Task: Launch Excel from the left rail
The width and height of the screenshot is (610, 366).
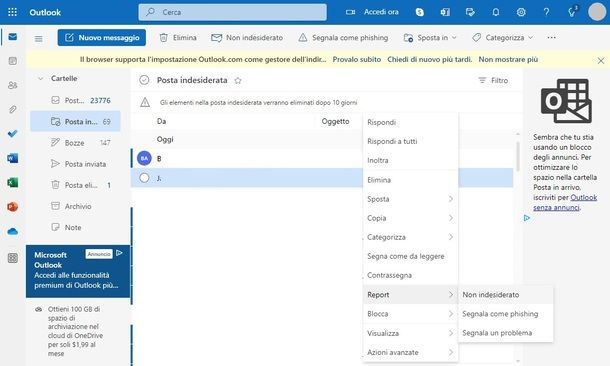Action: [12, 182]
